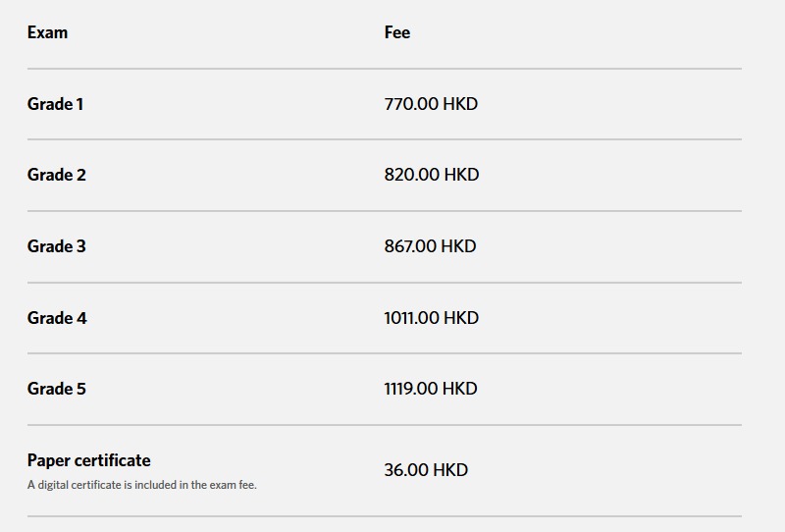Select the Grade 2 exam label
The image size is (785, 532).
[x=57, y=175]
